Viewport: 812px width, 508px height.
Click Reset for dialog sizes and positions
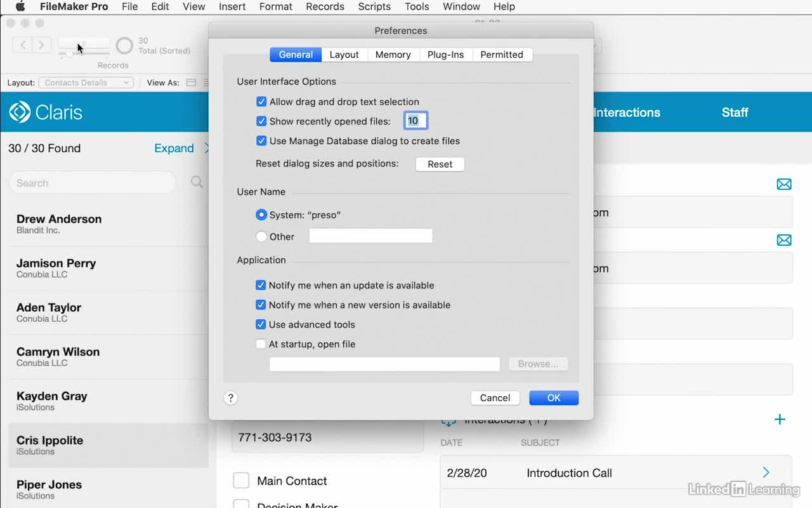pyautogui.click(x=440, y=164)
